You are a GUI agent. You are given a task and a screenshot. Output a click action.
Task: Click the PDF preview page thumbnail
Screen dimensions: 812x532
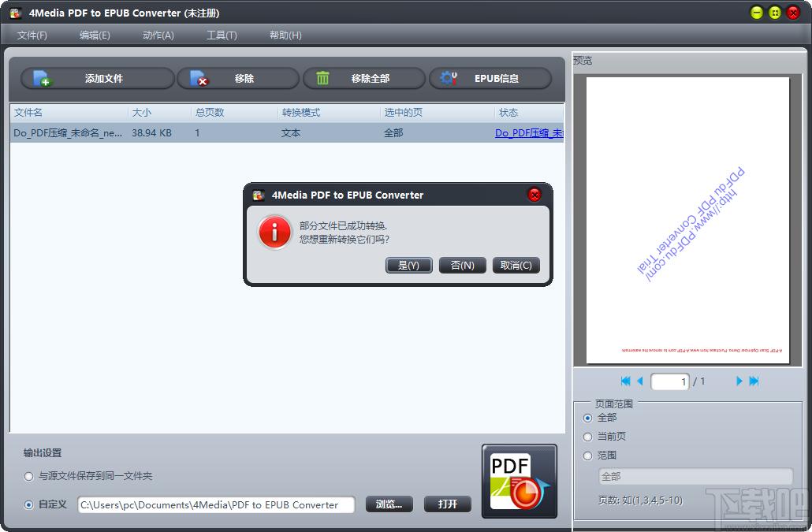click(x=687, y=221)
